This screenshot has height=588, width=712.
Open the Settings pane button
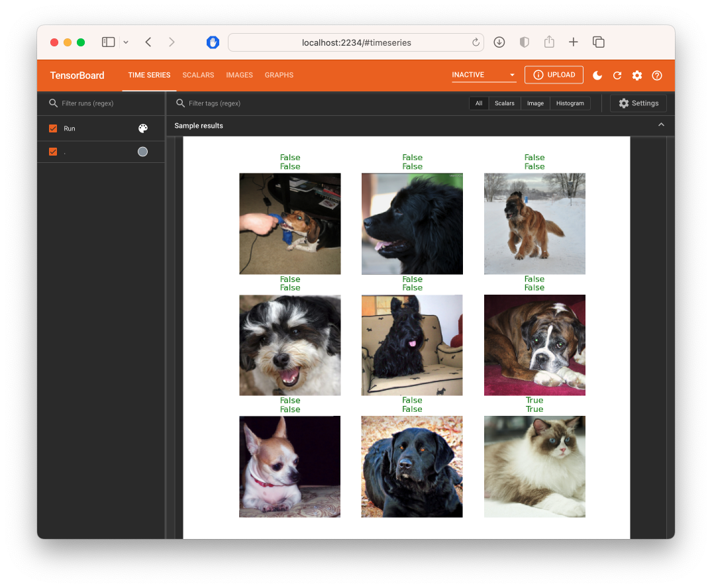(x=638, y=103)
